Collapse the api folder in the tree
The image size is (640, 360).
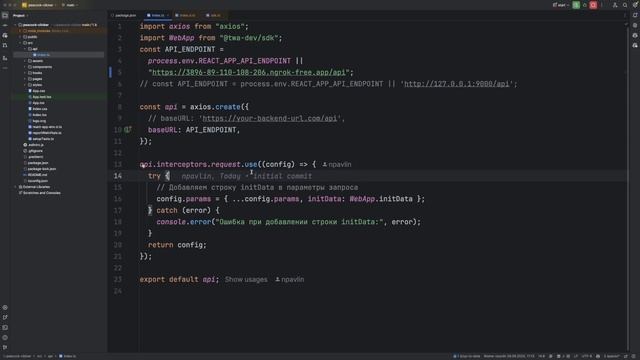pos(25,49)
